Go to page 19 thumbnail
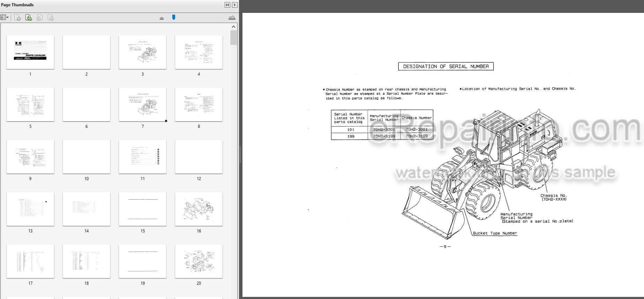 click(143, 261)
